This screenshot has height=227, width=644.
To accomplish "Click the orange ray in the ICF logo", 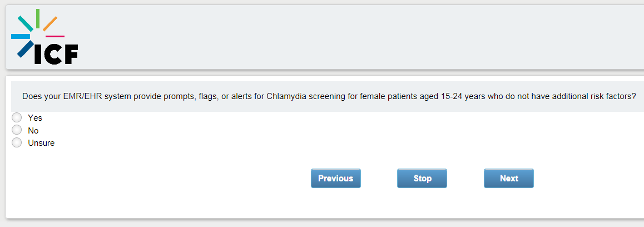I will 50,23.
